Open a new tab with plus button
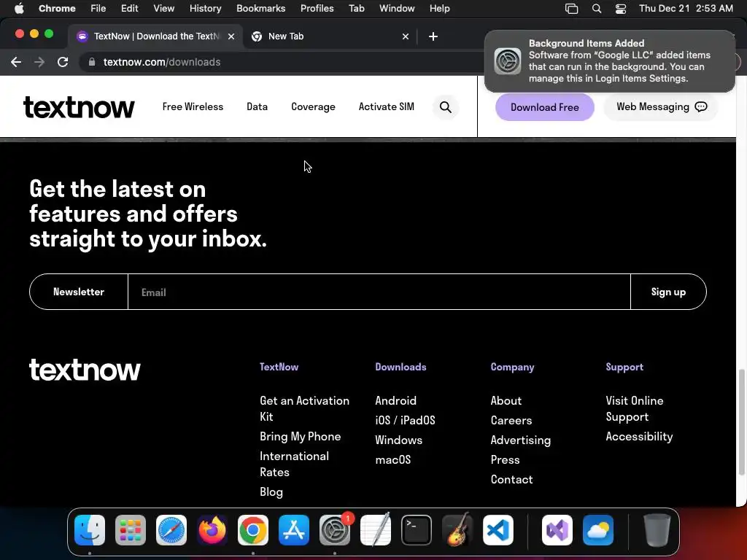Screen dimensions: 747x560 433,36
